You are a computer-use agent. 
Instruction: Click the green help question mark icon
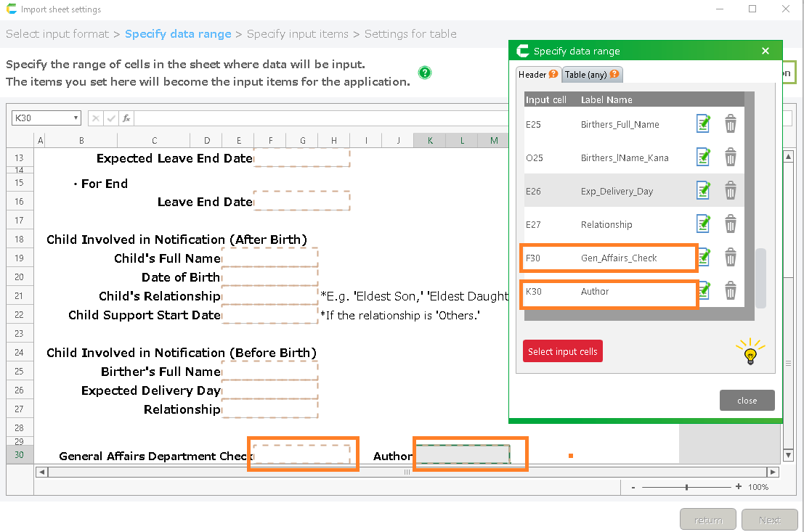tap(425, 73)
